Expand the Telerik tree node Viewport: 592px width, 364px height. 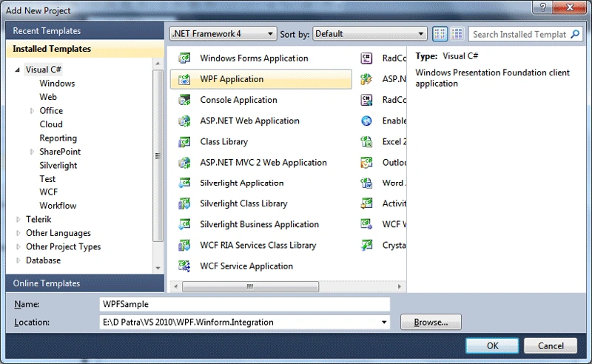[x=18, y=220]
